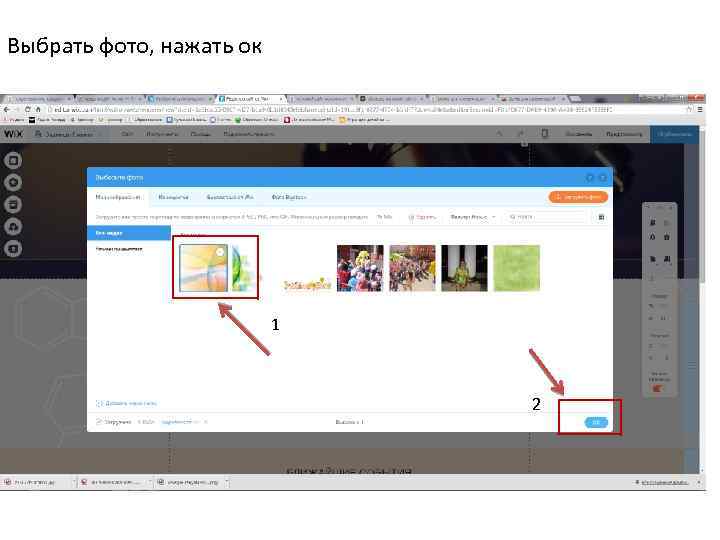The image size is (720, 540).
Task: Open the Chrome menu icon
Action: pyautogui.click(x=700, y=109)
